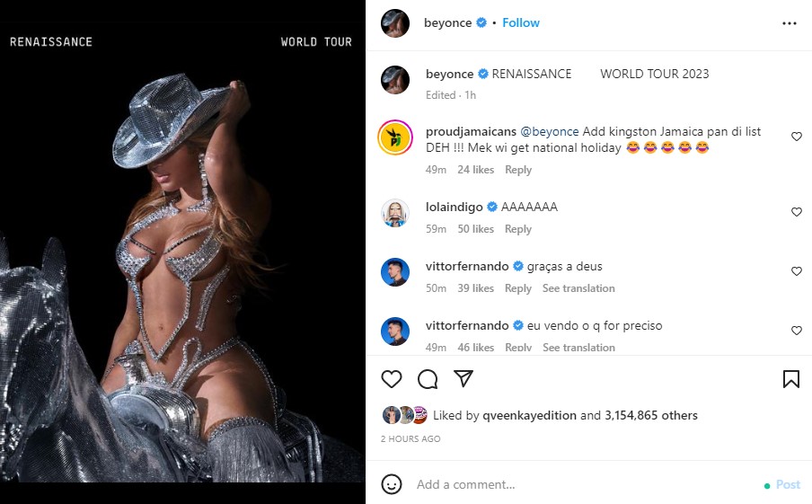See translation of 'graças a deus'
Image resolution: width=812 pixels, height=504 pixels.
pyautogui.click(x=578, y=288)
